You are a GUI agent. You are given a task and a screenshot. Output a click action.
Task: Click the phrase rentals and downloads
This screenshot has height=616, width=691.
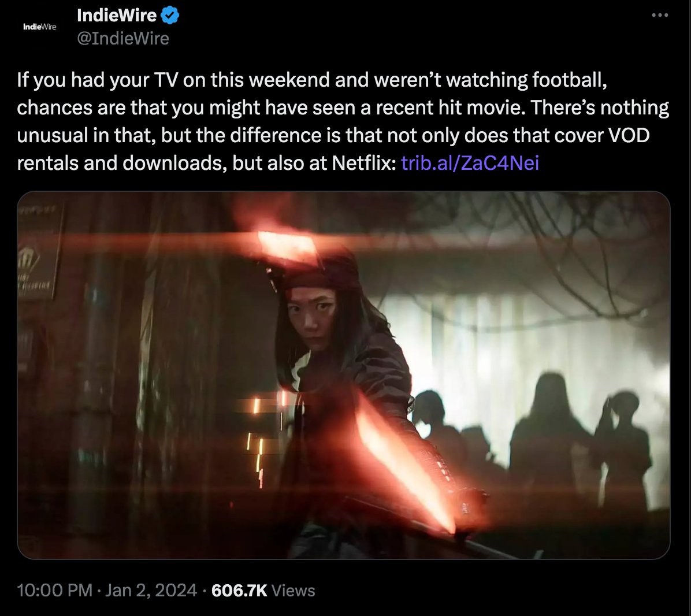(x=122, y=163)
